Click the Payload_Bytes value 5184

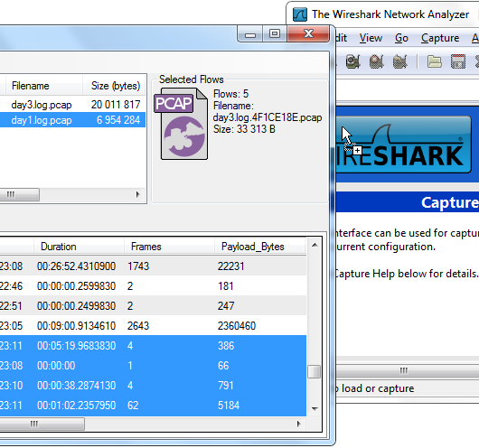pyautogui.click(x=228, y=406)
